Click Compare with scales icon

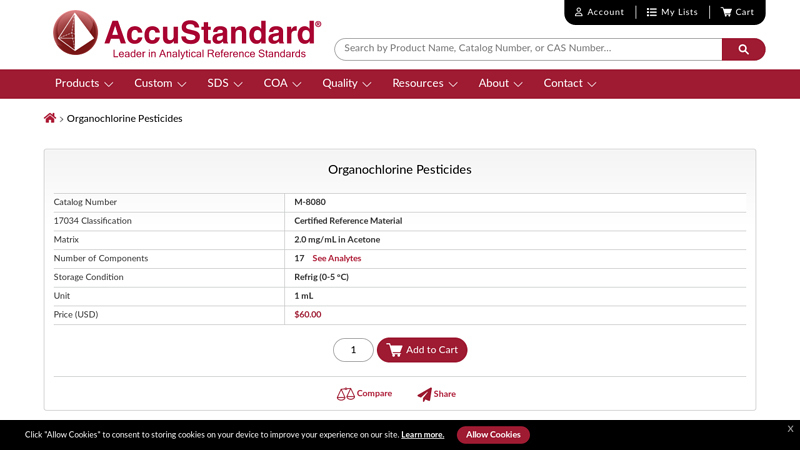click(364, 394)
